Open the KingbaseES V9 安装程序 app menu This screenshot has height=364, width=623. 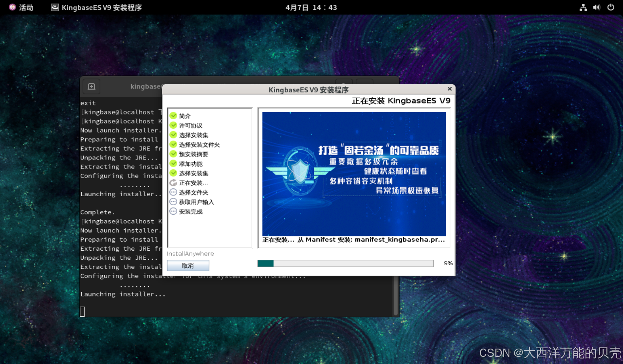pos(96,7)
